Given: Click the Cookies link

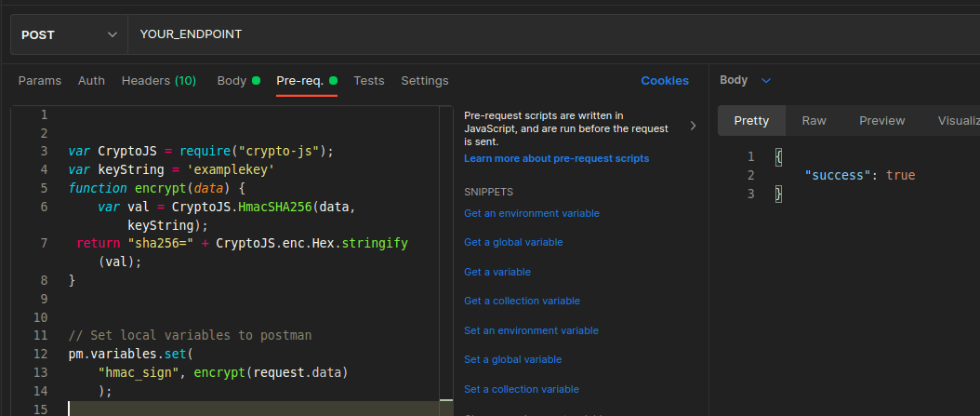Looking at the screenshot, I should pyautogui.click(x=665, y=81).
